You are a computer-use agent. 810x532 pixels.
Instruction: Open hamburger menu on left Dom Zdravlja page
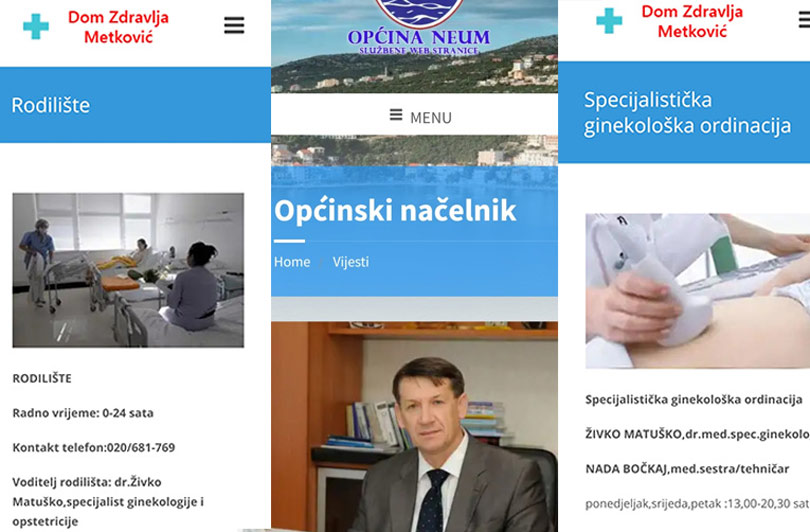[234, 25]
